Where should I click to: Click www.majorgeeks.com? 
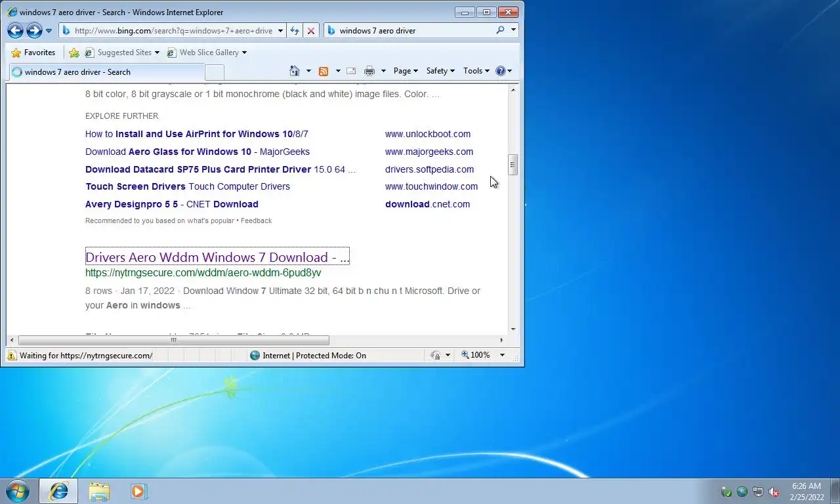coord(429,152)
